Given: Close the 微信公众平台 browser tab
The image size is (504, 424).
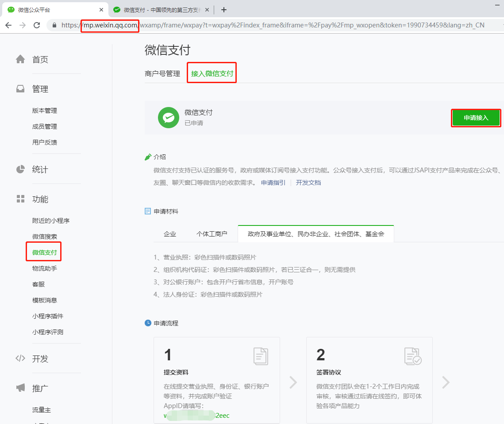Looking at the screenshot, I should (x=101, y=10).
